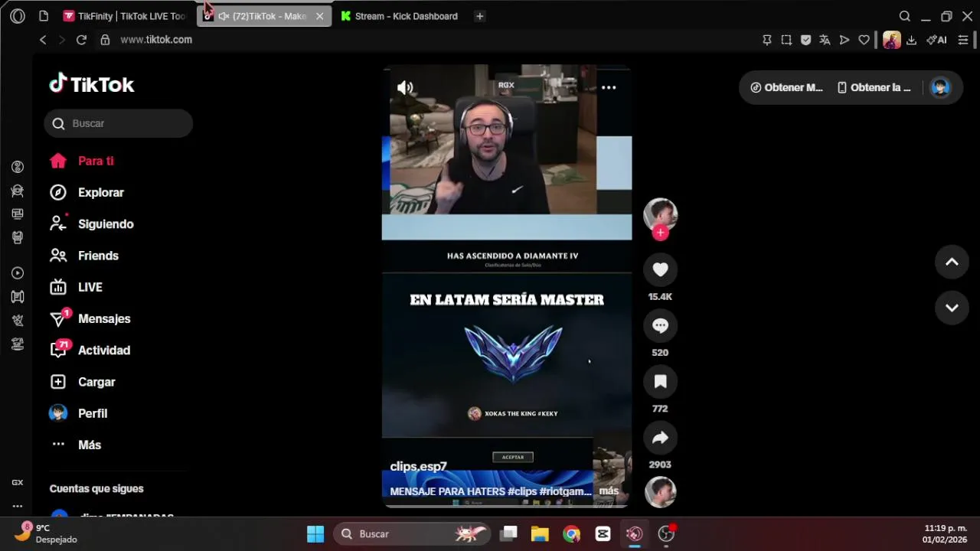Image resolution: width=980 pixels, height=551 pixels.
Task: Open the browser profile avatar in toolbar
Action: pos(891,40)
